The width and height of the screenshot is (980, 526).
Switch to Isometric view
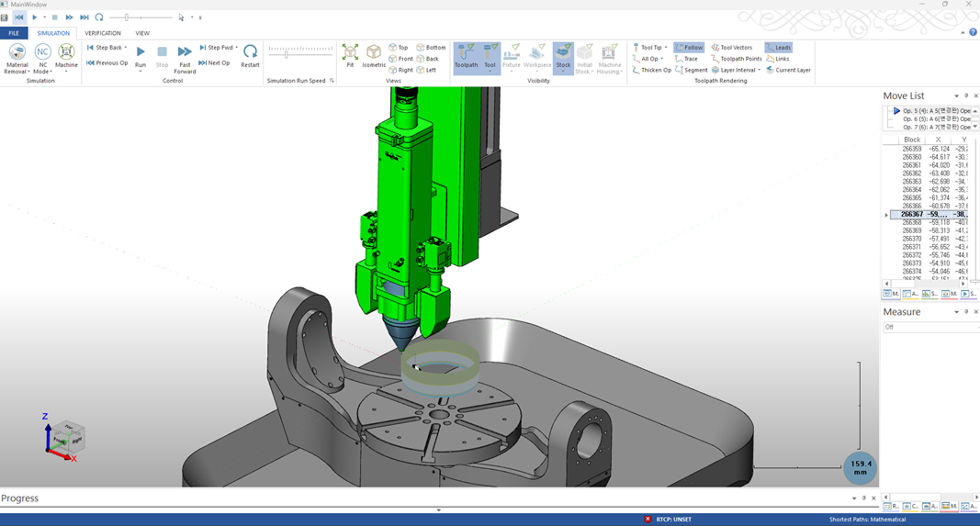pyautogui.click(x=374, y=55)
